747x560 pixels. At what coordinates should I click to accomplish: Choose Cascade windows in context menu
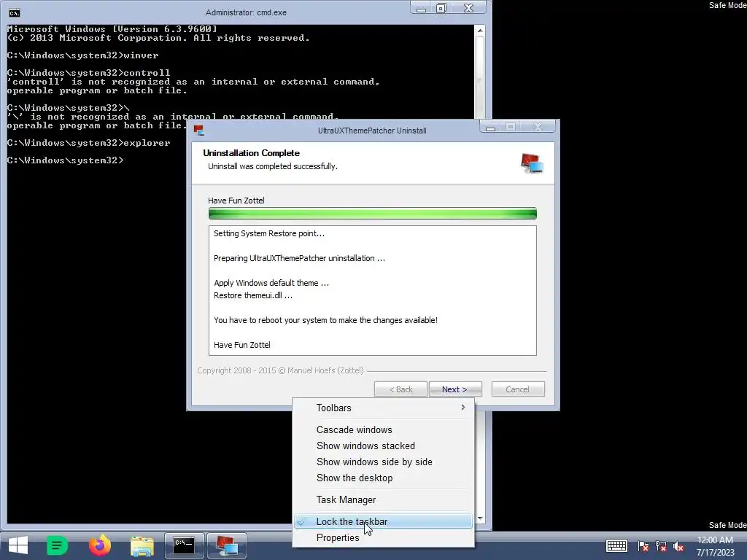tap(384, 429)
